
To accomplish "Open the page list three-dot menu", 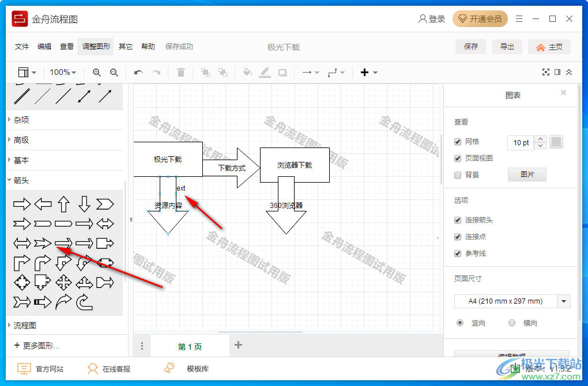I will coord(142,346).
